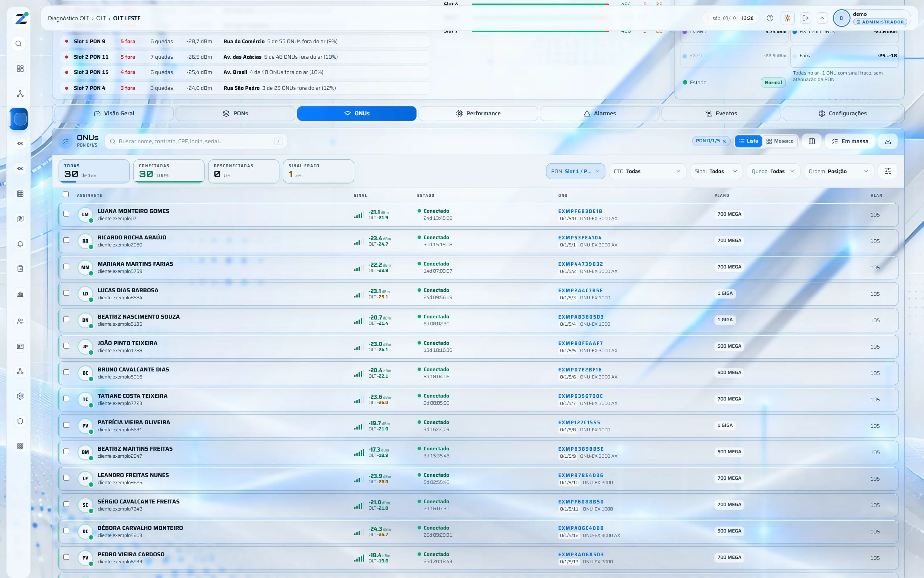Switch to Mosaico view
Screen dimensions: 924x578
click(780, 141)
